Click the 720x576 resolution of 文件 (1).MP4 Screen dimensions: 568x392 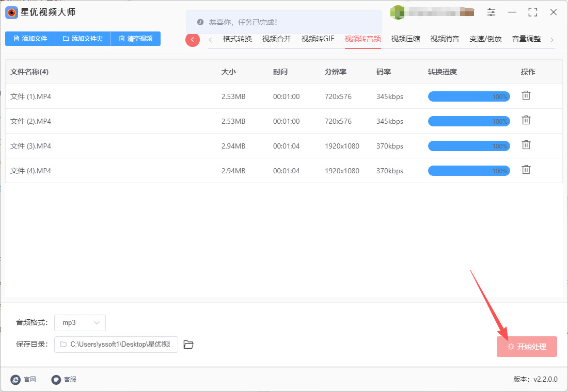coord(338,96)
